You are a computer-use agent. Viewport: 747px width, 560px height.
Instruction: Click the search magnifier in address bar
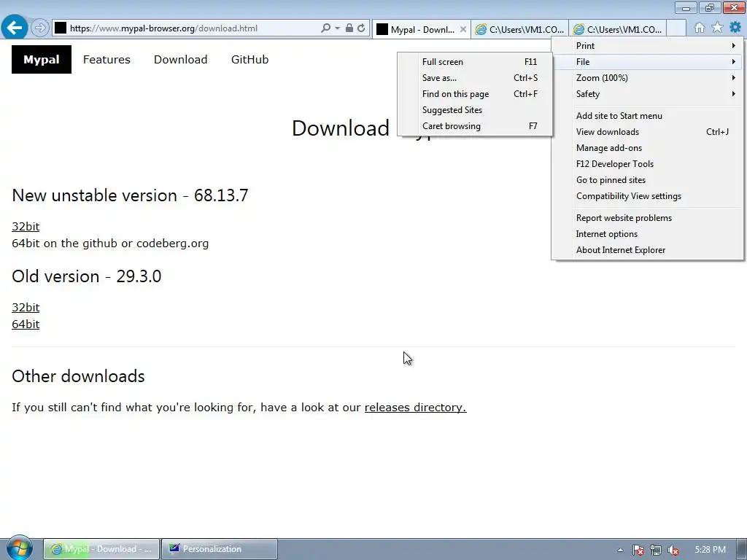coord(325,28)
